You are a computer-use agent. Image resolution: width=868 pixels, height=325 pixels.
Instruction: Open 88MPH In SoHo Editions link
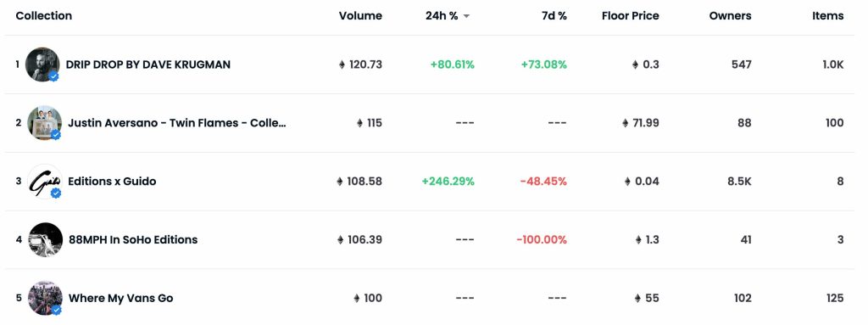coord(133,239)
